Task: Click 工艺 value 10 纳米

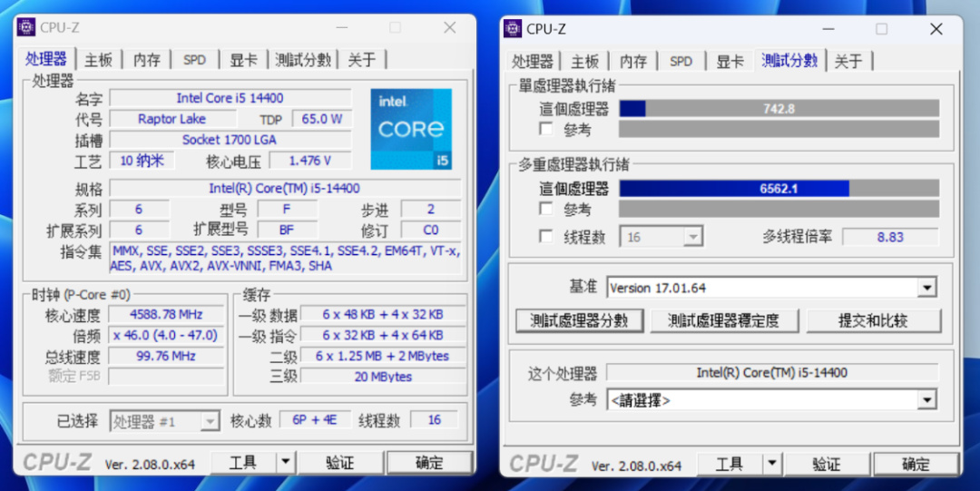Action: [142, 160]
